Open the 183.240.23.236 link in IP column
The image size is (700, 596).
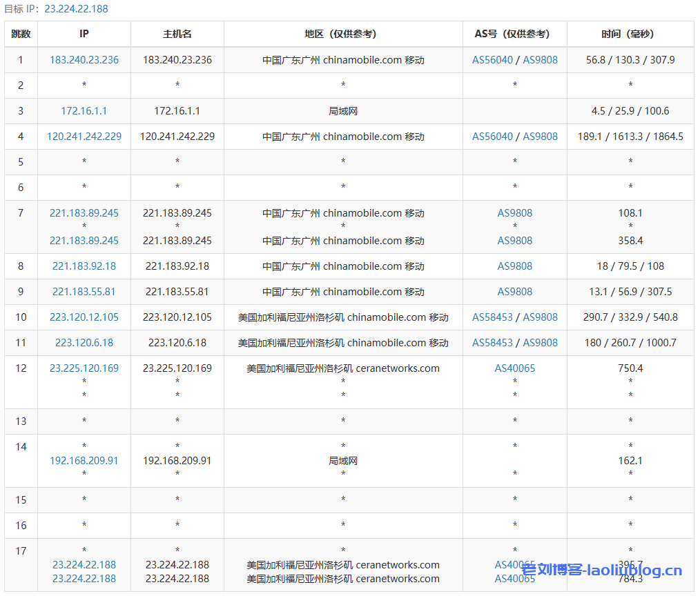click(84, 60)
